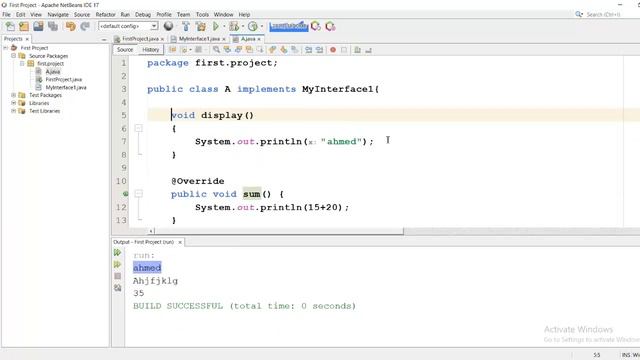This screenshot has width=640, height=360.
Task: Click the History view button
Action: coord(151,50)
